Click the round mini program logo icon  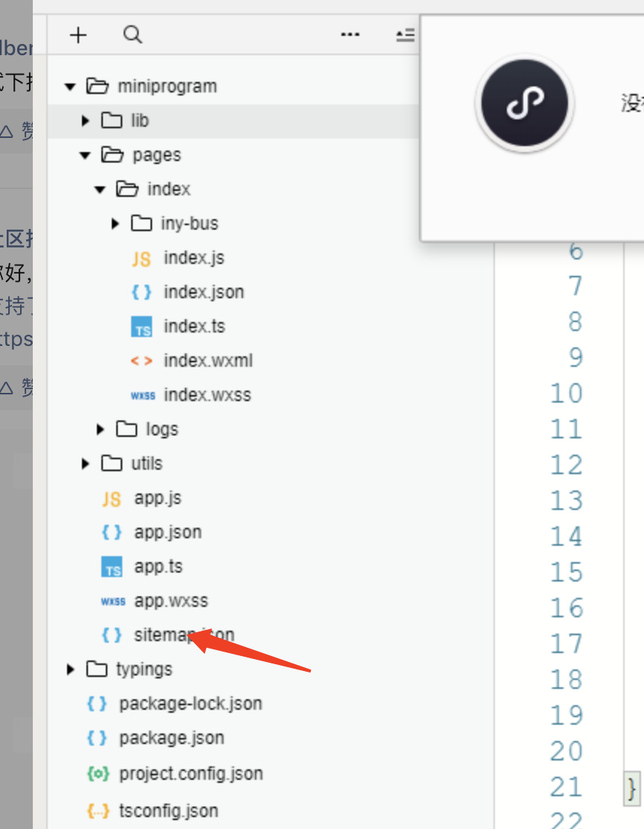(525, 103)
